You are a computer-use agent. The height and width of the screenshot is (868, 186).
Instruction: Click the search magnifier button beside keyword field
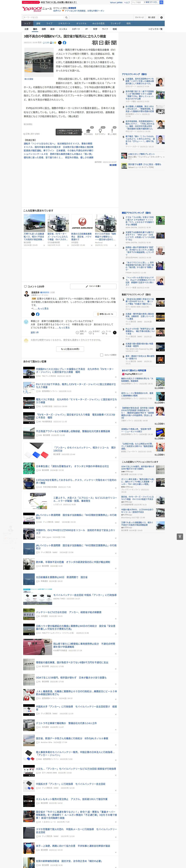(x=66, y=17)
